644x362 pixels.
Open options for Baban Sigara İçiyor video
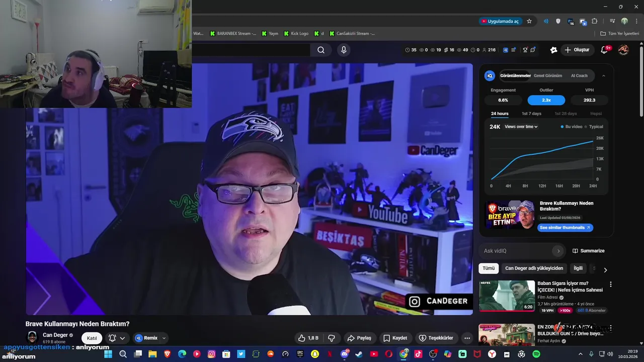click(x=611, y=284)
